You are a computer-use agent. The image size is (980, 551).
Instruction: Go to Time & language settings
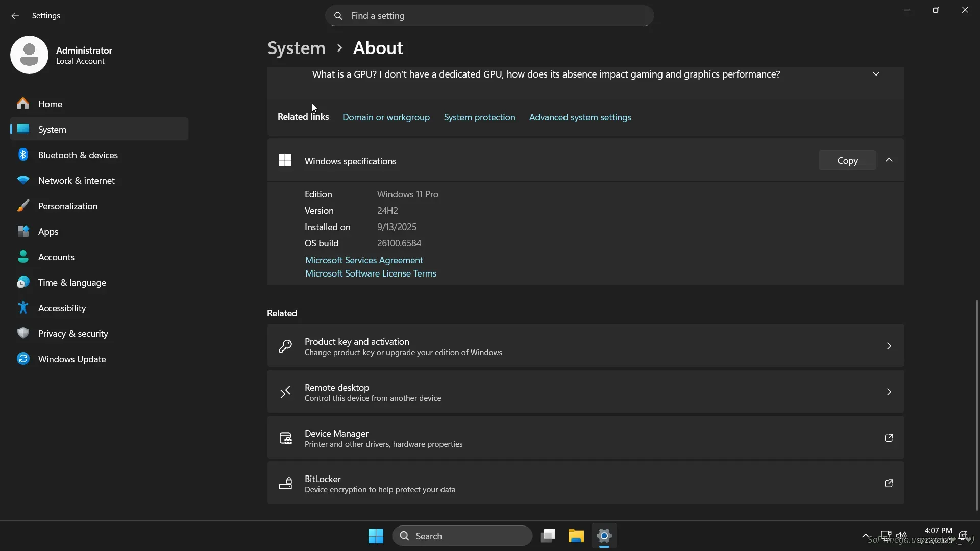click(72, 282)
